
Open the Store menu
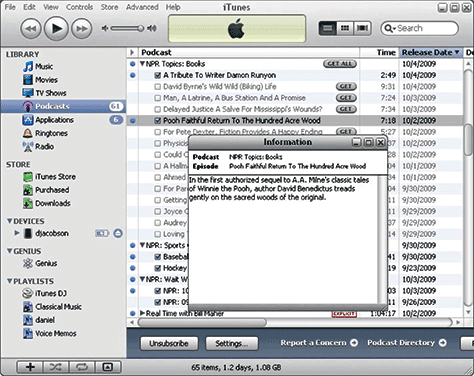tap(109, 7)
